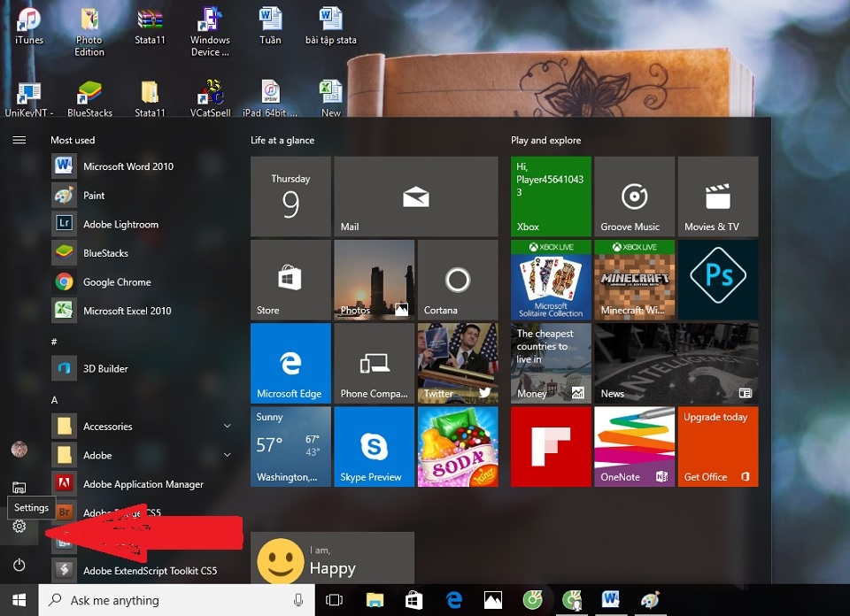Open the Adobe Photoshop Express tile

717,280
